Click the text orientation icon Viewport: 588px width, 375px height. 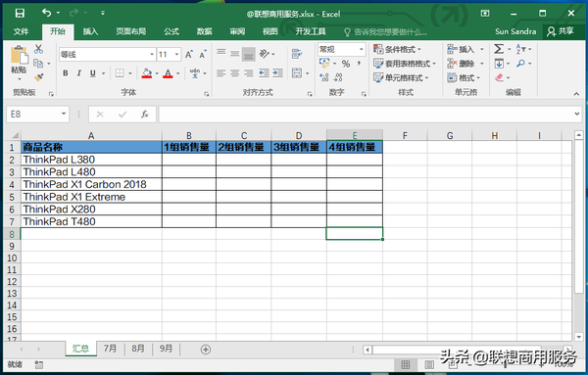(x=265, y=54)
